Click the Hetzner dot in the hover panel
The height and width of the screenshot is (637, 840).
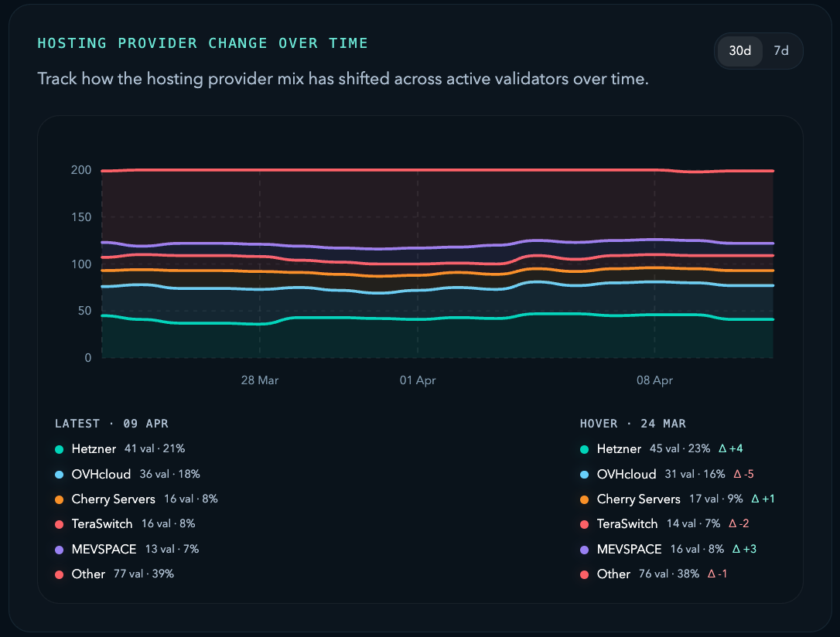(x=584, y=448)
